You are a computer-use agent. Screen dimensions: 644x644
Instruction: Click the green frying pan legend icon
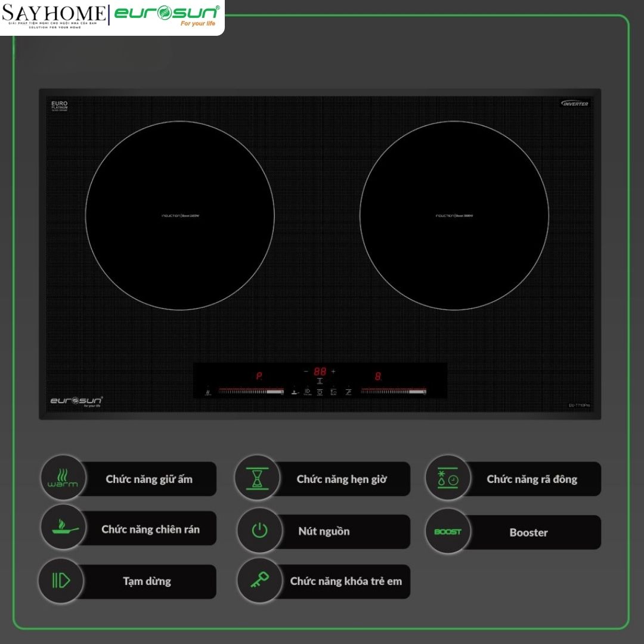[63, 527]
